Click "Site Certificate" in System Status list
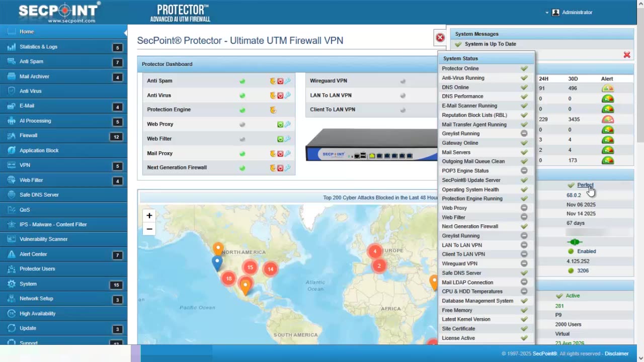Screen dimensions: 644x362 tap(458, 329)
